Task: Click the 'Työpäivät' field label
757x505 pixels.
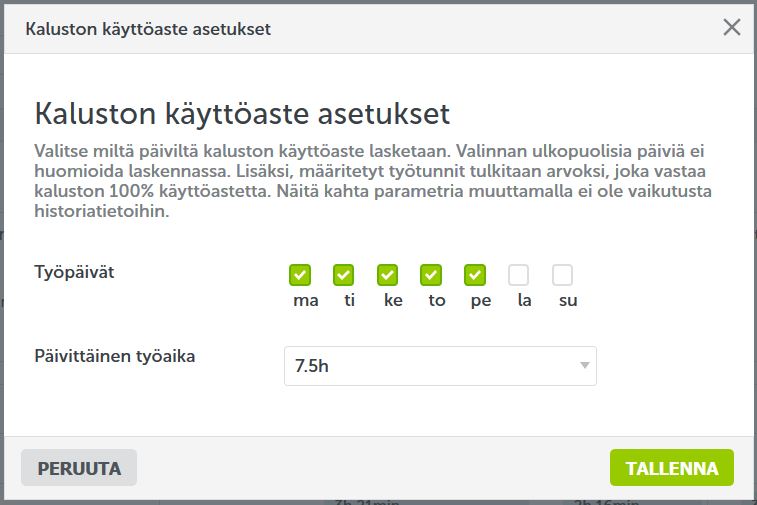Action: coord(74,272)
